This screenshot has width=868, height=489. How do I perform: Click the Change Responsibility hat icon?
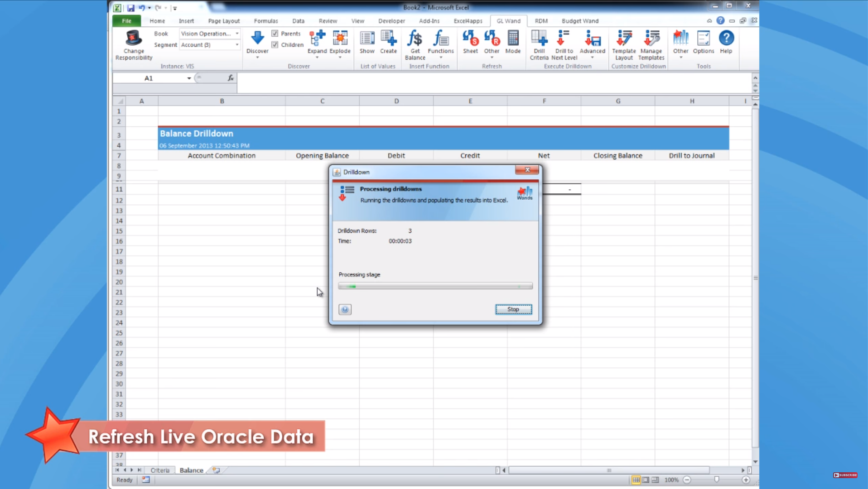[134, 38]
